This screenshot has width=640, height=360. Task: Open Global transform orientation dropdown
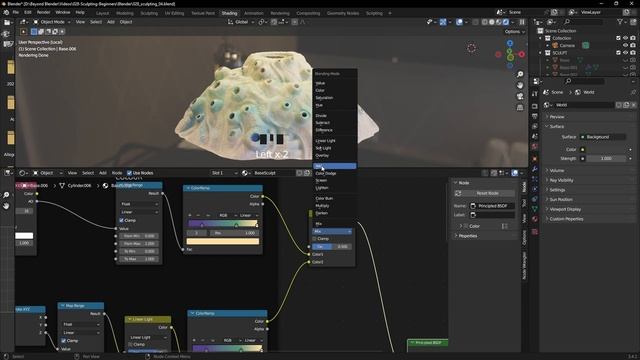pyautogui.click(x=241, y=22)
